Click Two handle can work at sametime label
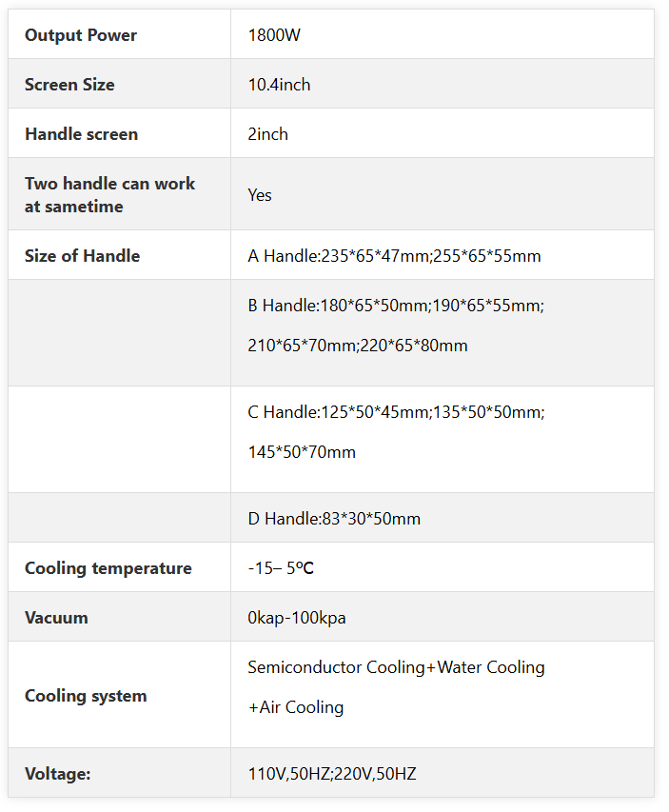Viewport: 669px width, 812px height. click(109, 195)
